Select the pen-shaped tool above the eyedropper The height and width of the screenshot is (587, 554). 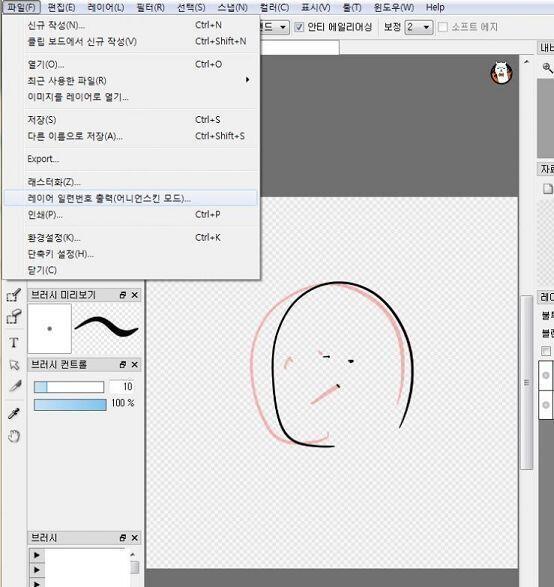[x=15, y=386]
